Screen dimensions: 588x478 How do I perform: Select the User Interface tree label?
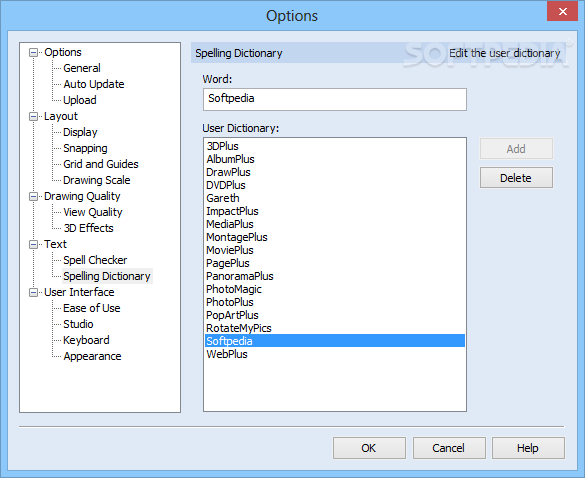pos(79,292)
